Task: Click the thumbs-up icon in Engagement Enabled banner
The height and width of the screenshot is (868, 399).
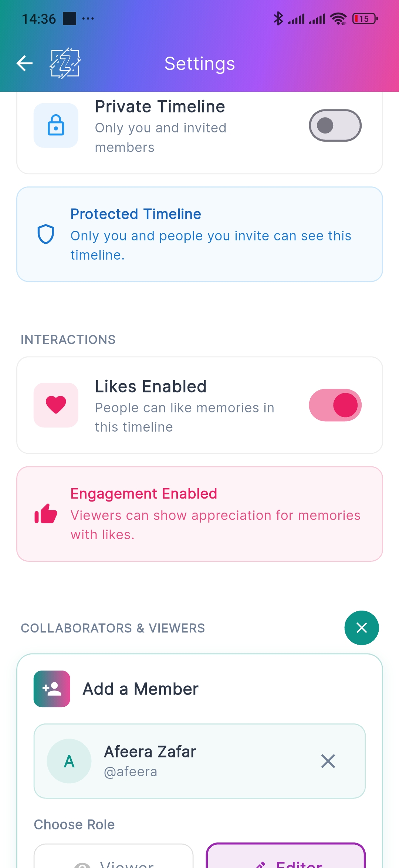Action: click(46, 514)
